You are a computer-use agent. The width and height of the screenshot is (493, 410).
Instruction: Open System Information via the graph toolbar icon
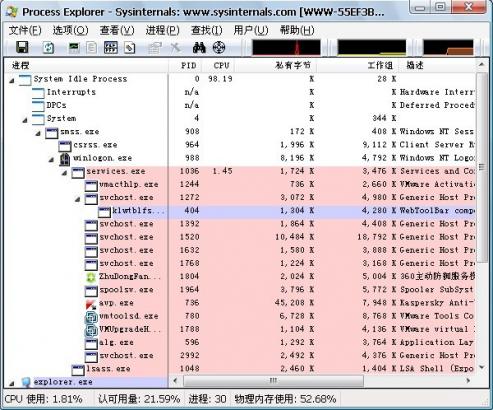click(74, 48)
